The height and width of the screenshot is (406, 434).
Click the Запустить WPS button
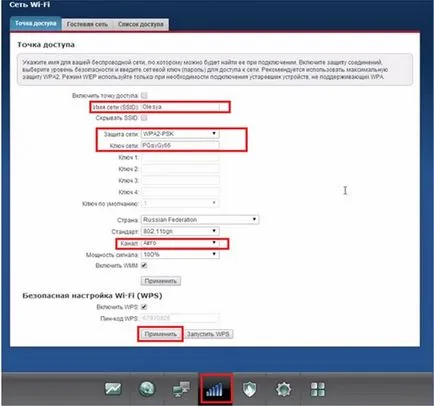click(208, 334)
